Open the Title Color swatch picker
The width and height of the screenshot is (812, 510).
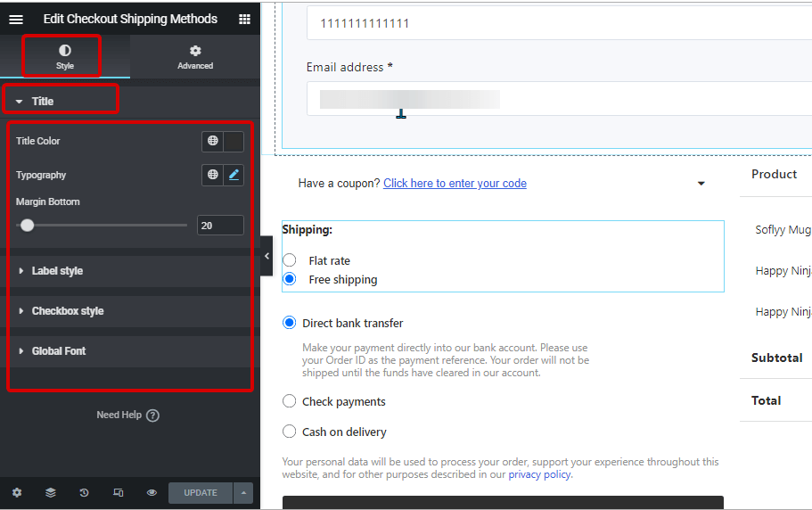pyautogui.click(x=234, y=142)
